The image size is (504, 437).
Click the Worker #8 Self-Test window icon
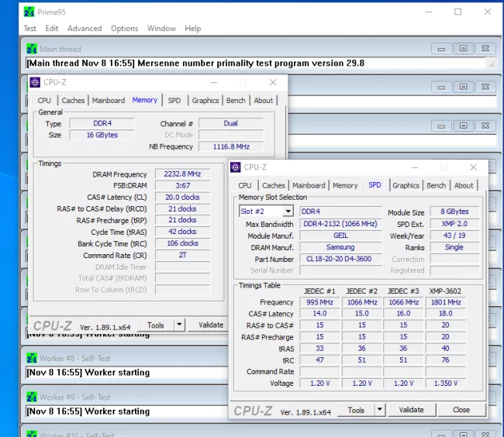pos(32,358)
